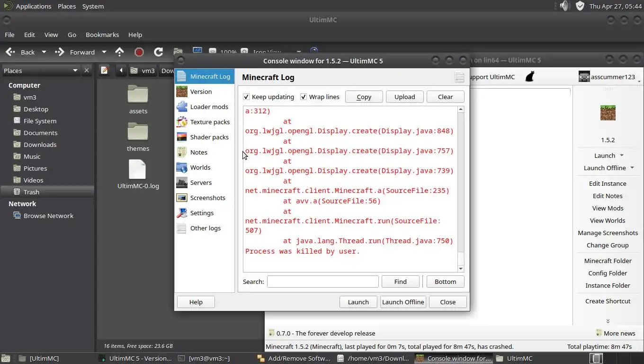
Task: Expand more instance actions chevron
Action: [x=608, y=321]
